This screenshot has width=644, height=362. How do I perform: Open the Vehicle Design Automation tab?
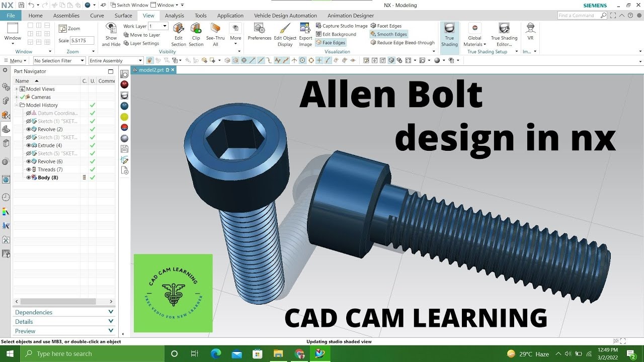pyautogui.click(x=285, y=16)
